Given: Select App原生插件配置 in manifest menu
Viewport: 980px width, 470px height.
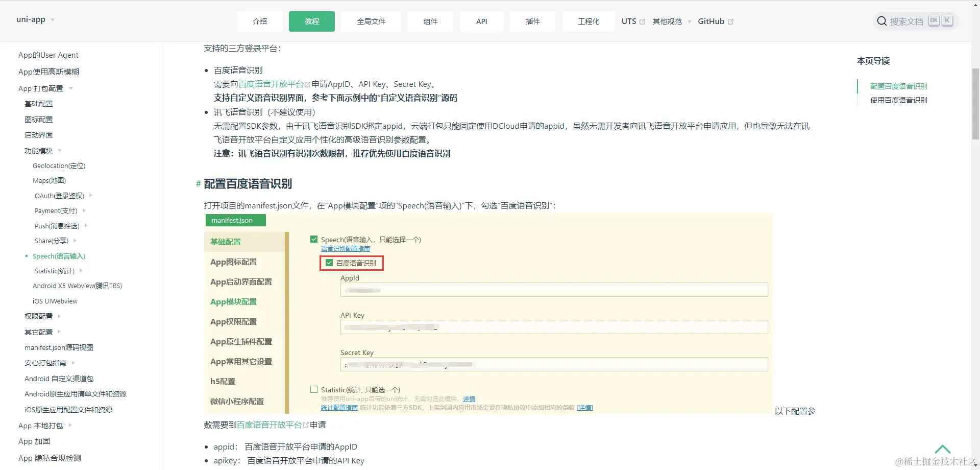Looking at the screenshot, I should (241, 342).
